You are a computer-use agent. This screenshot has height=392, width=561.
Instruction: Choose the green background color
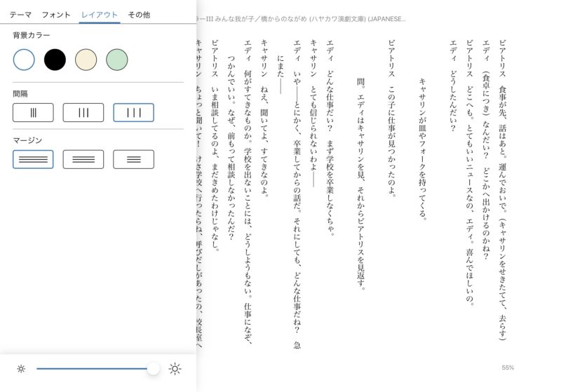point(117,60)
